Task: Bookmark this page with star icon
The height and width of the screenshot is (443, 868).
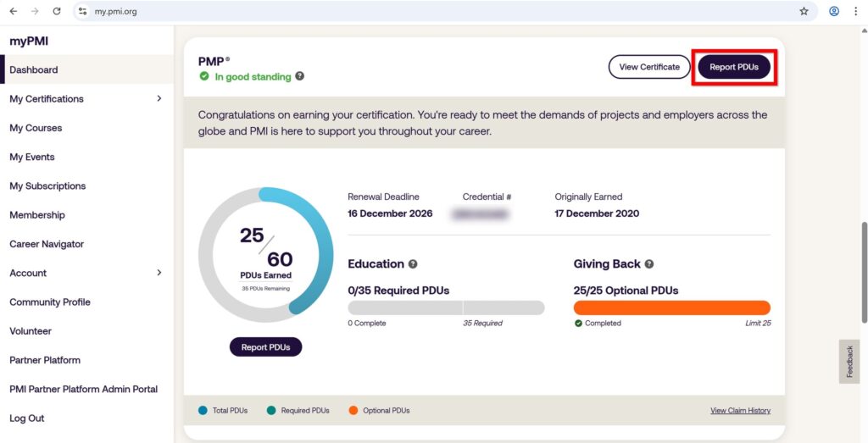Action: 804,12
